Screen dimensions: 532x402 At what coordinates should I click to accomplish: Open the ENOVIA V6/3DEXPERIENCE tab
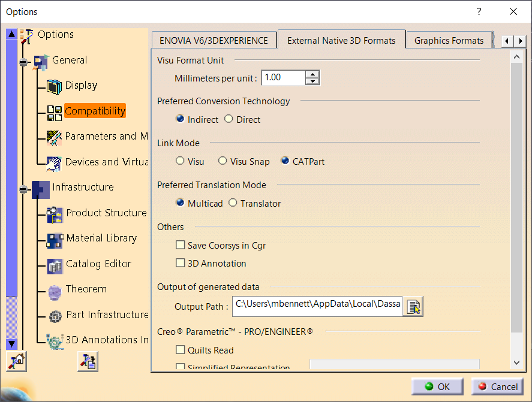[214, 40]
